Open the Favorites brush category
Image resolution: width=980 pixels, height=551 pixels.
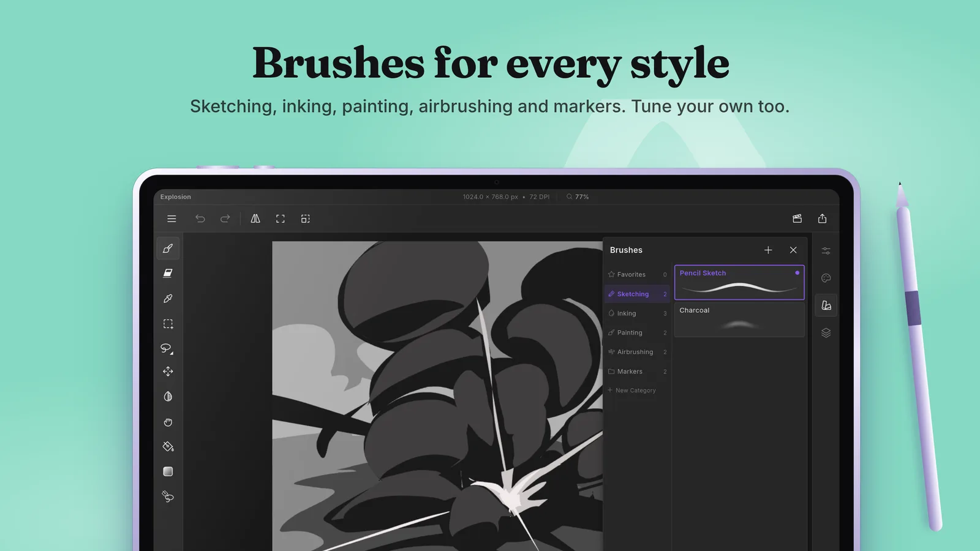point(637,274)
